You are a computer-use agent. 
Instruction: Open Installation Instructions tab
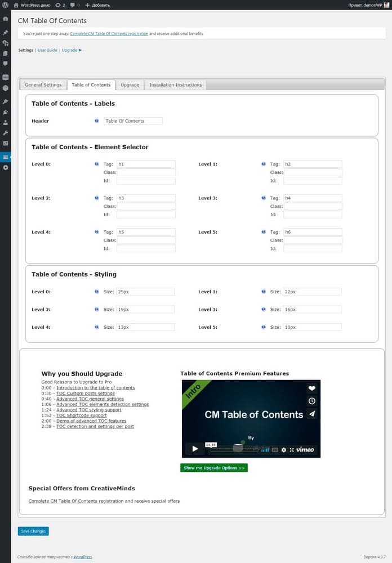175,85
